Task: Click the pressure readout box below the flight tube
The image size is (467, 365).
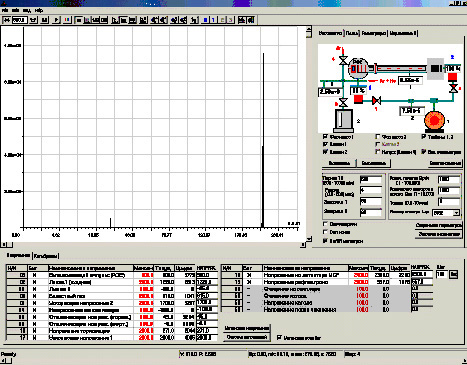Action: coord(411,80)
